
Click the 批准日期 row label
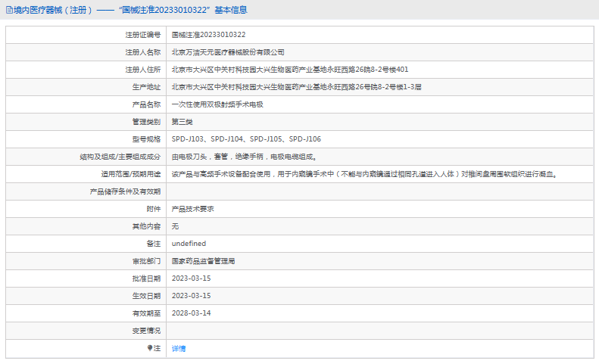pos(147,278)
